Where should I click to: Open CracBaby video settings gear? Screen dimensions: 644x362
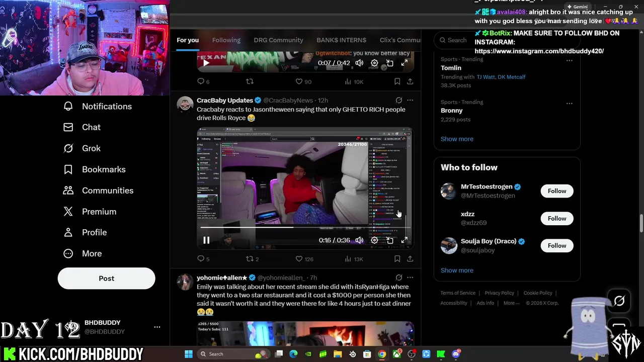374,240
